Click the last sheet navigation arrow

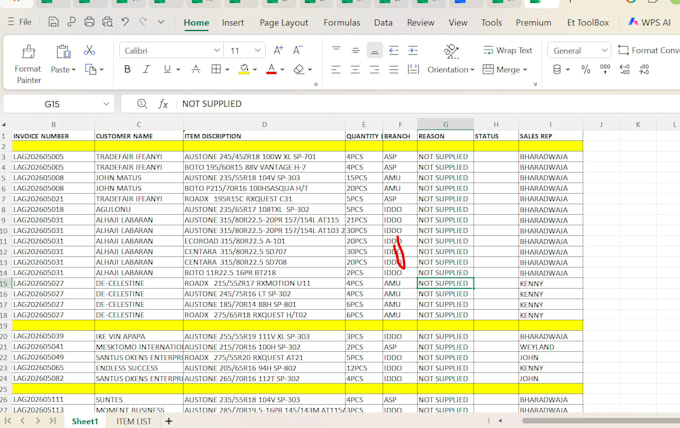pyautogui.click(x=52, y=421)
